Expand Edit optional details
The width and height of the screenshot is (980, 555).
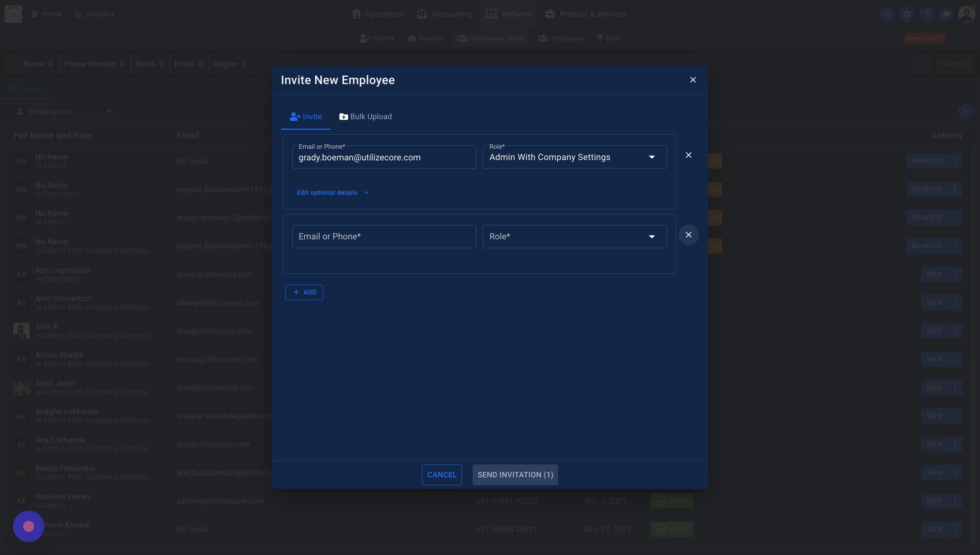[x=332, y=192]
